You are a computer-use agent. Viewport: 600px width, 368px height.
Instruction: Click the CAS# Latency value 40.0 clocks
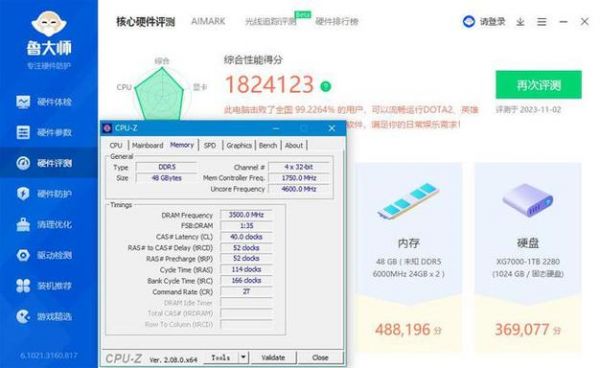[246, 237]
